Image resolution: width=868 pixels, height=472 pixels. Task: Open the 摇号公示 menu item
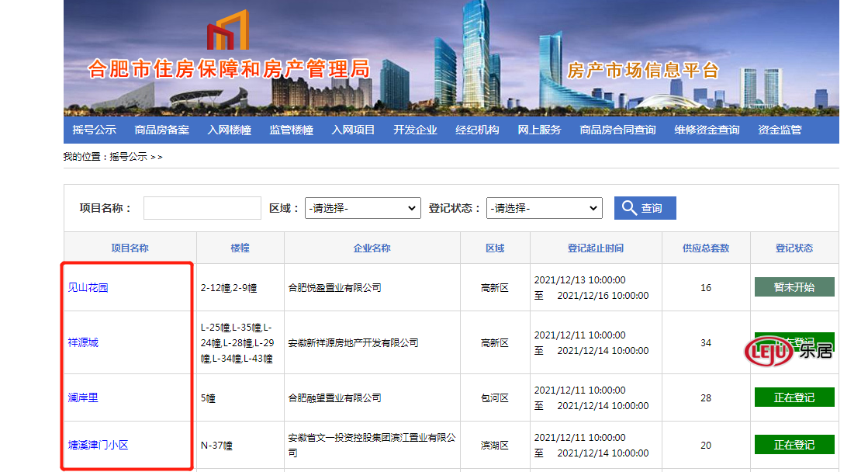coord(94,130)
